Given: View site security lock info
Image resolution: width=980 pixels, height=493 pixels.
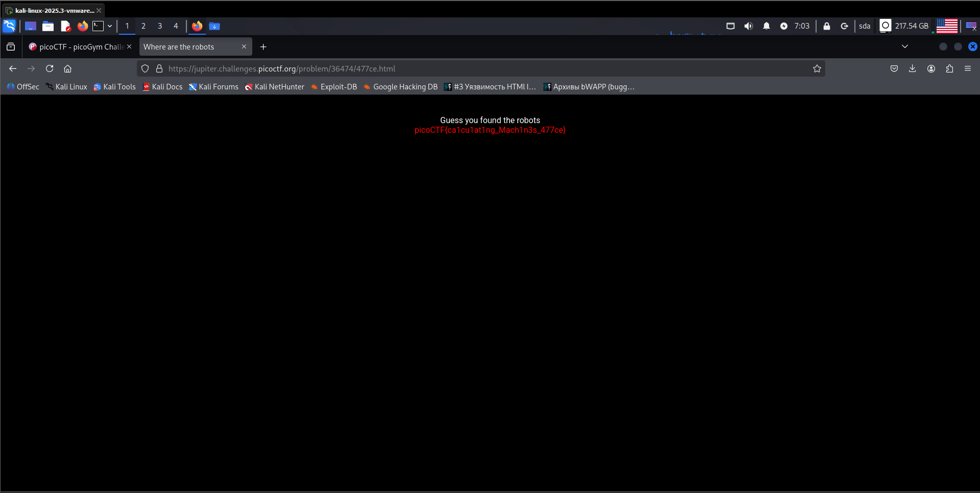Looking at the screenshot, I should pyautogui.click(x=159, y=68).
